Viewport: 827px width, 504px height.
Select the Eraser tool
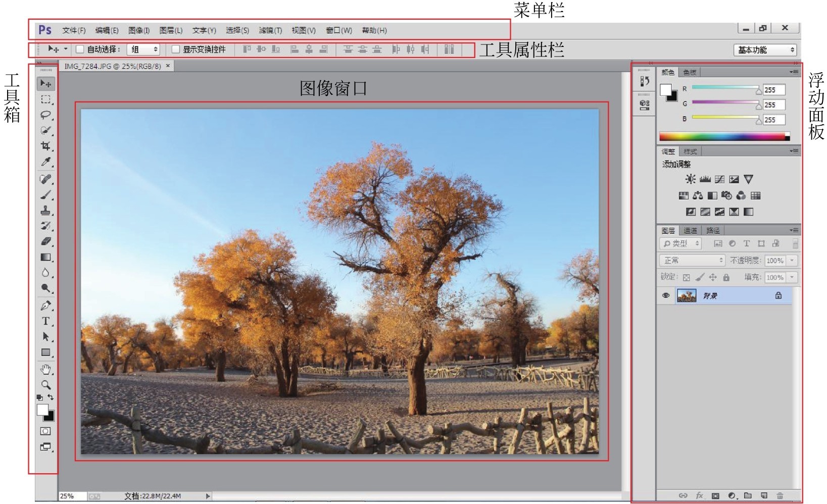(46, 241)
